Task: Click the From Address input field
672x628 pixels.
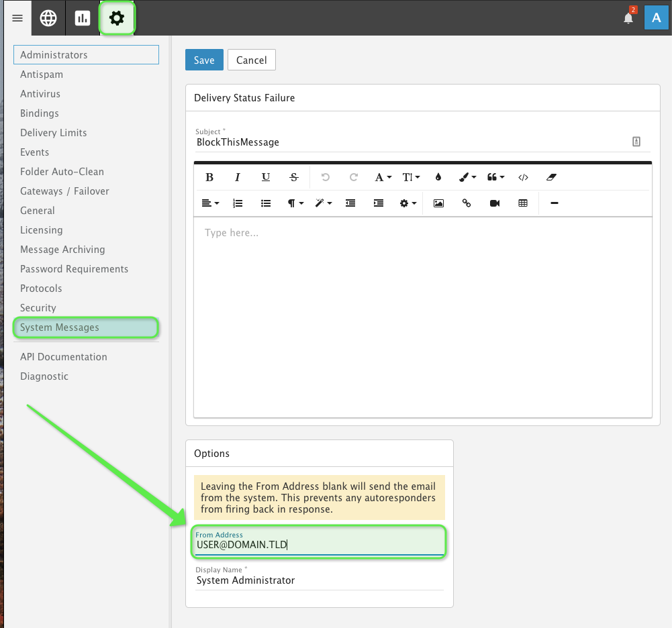Action: click(318, 545)
